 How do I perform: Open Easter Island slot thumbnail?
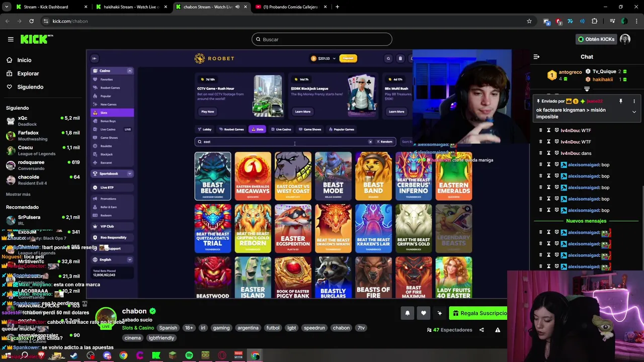pos(253,278)
